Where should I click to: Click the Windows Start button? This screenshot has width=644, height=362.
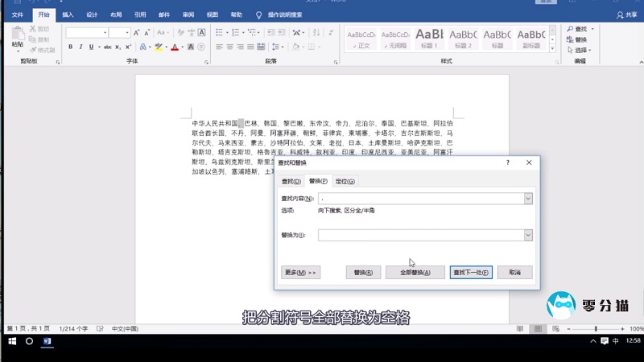11,341
